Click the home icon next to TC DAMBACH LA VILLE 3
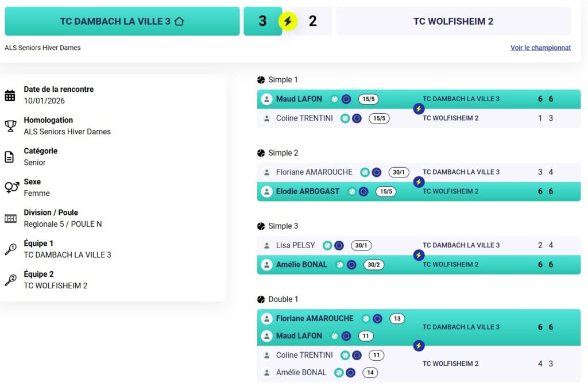 point(179,21)
